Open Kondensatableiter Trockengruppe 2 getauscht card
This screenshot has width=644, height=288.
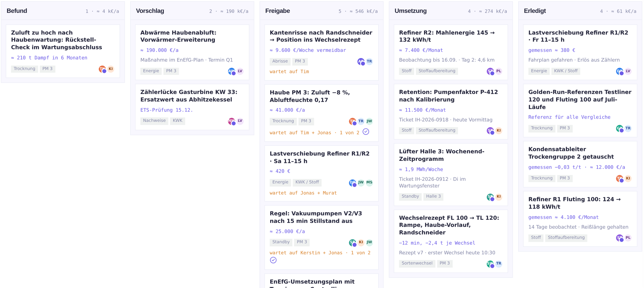[580, 164]
